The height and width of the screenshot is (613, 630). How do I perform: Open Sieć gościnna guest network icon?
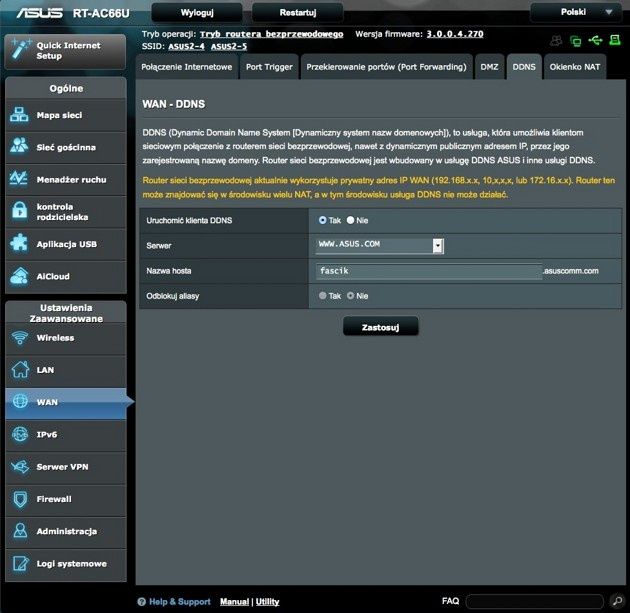[19, 146]
